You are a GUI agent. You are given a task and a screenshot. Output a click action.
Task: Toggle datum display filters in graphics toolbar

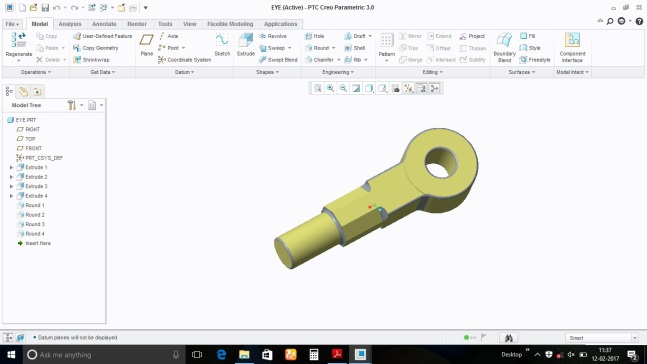409,88
